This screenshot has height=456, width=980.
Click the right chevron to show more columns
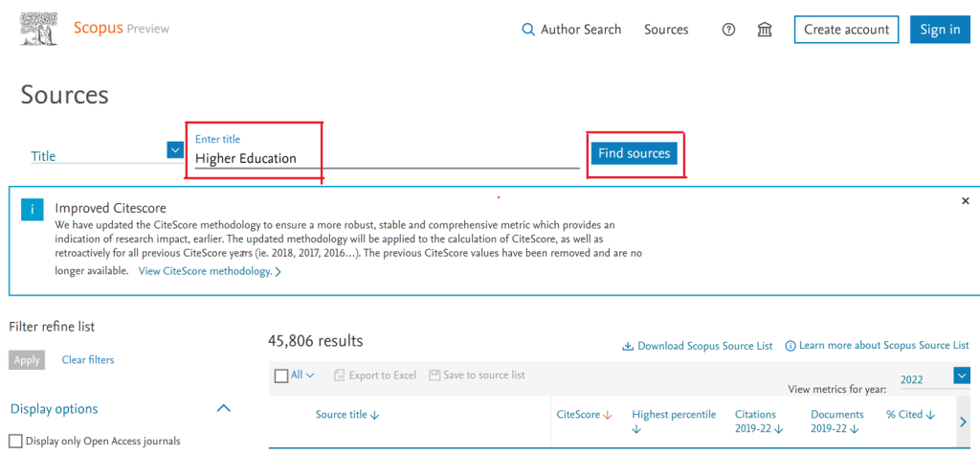click(x=963, y=422)
